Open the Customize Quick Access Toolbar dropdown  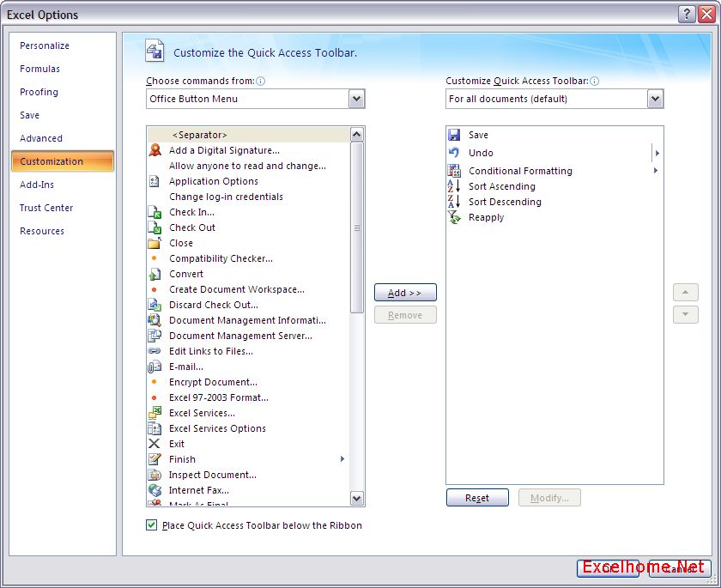(x=655, y=99)
